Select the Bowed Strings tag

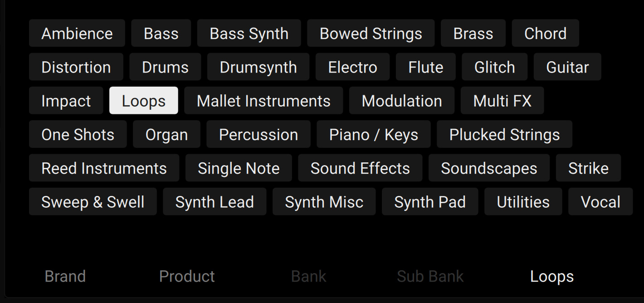(371, 34)
